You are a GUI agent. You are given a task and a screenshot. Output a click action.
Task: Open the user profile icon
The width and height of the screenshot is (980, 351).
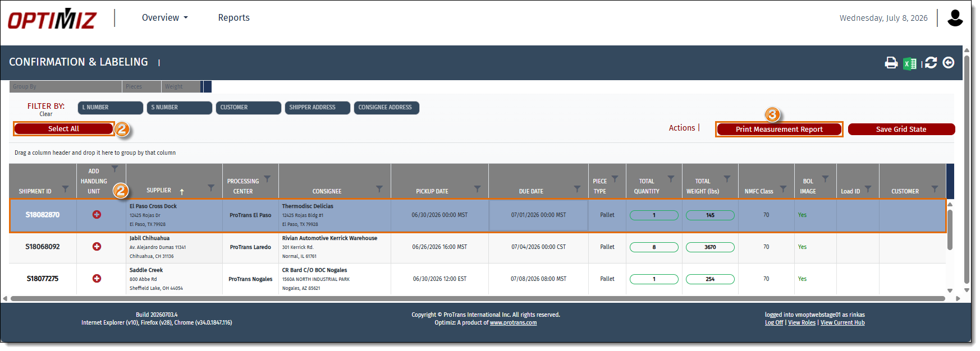tap(955, 18)
